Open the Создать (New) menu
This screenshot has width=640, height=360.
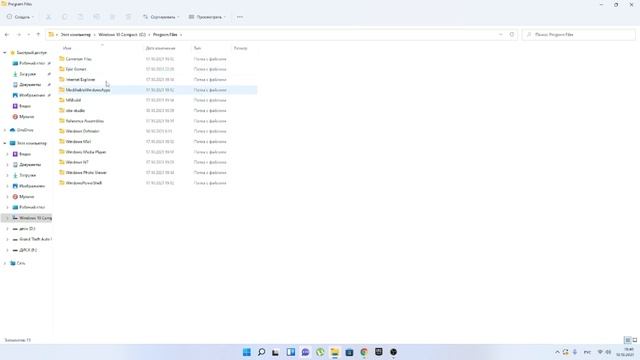pos(20,17)
